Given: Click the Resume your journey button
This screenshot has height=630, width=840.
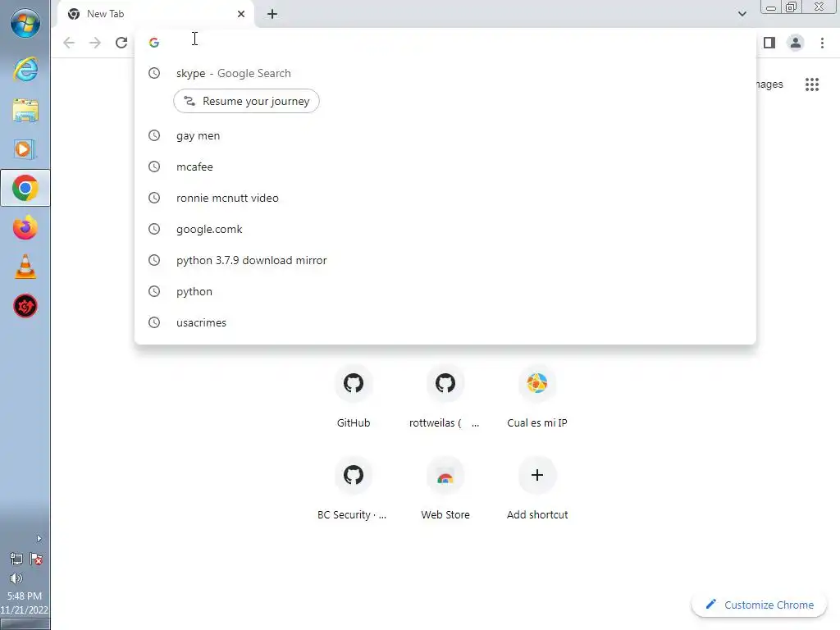Looking at the screenshot, I should pyautogui.click(x=246, y=101).
